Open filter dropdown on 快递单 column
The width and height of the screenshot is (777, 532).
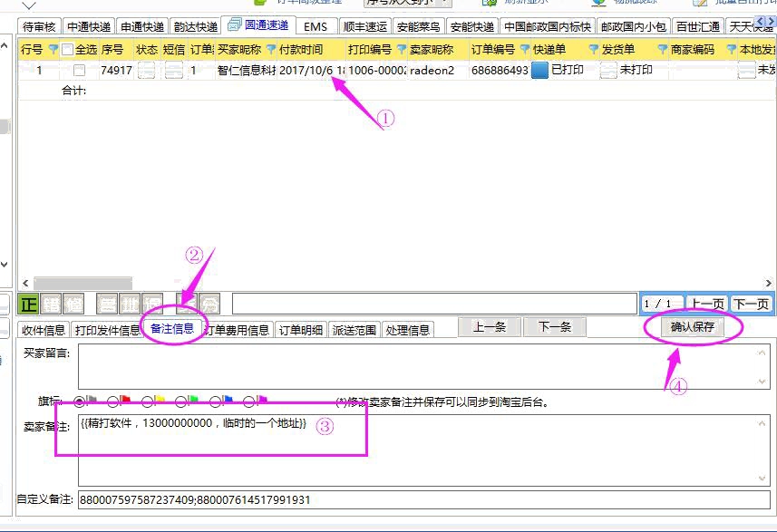525,50
